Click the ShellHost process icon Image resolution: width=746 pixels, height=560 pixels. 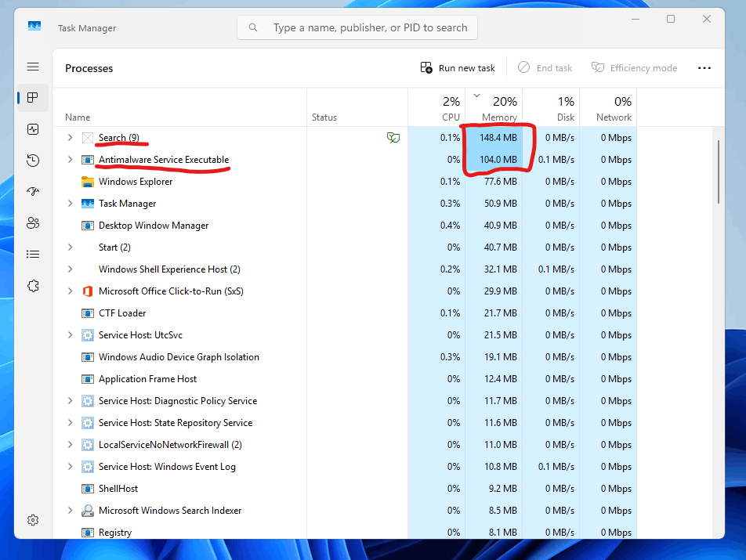click(88, 489)
